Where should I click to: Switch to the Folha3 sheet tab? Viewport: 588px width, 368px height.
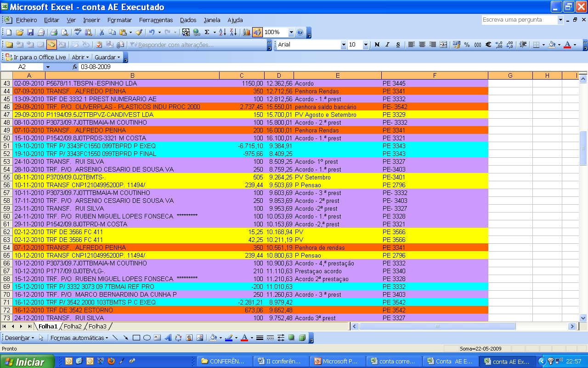click(x=97, y=326)
